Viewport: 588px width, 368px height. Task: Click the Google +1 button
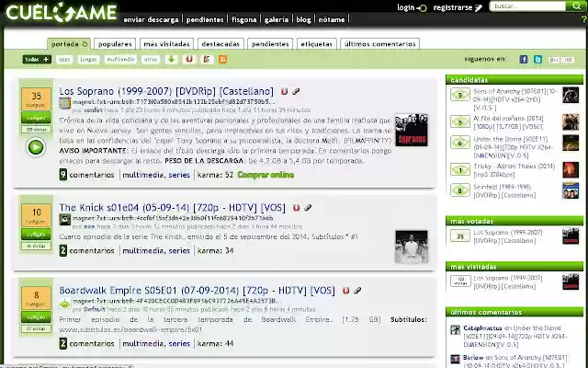pos(554,60)
